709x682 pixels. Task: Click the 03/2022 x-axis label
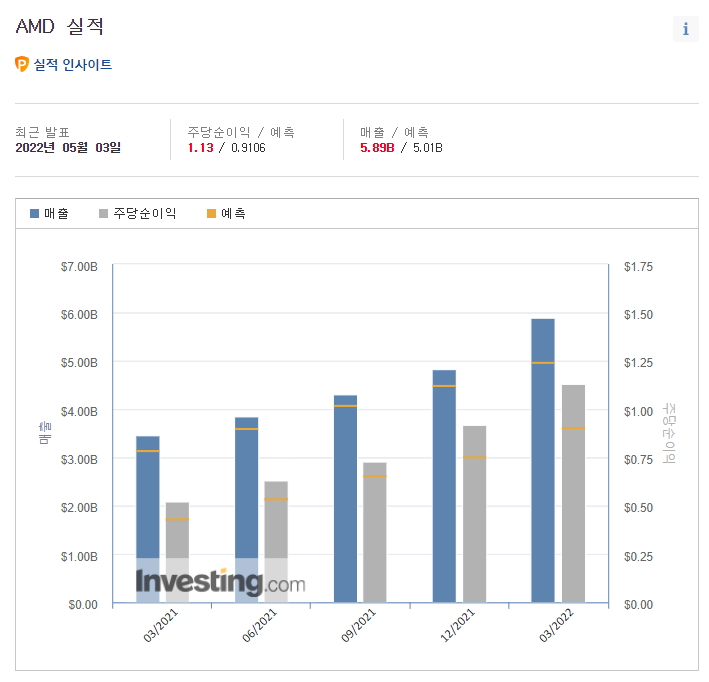(556, 625)
